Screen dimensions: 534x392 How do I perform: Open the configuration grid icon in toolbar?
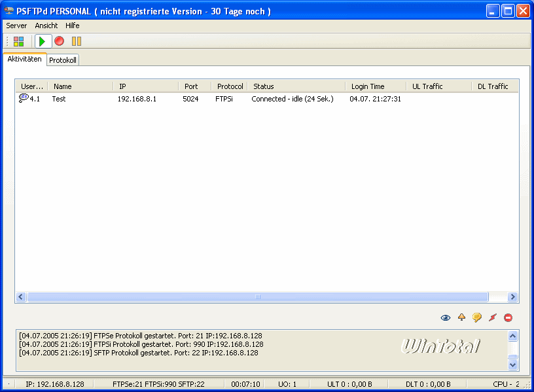(19, 41)
